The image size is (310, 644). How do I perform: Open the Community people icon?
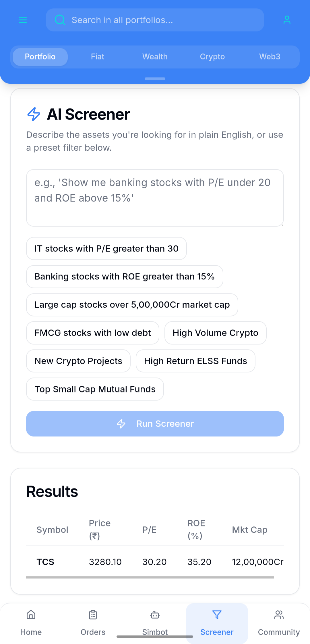pyautogui.click(x=279, y=615)
